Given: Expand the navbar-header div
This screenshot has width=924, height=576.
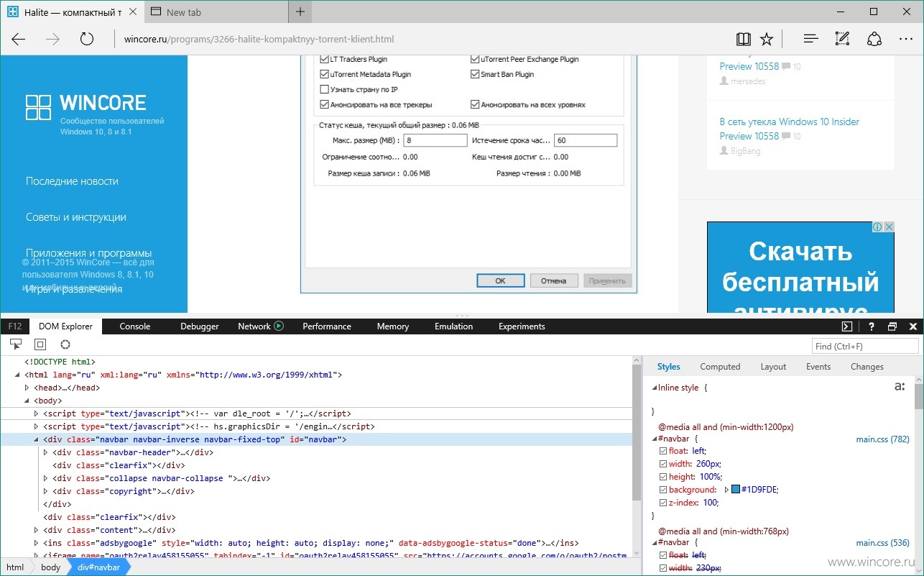Looking at the screenshot, I should click(x=46, y=452).
